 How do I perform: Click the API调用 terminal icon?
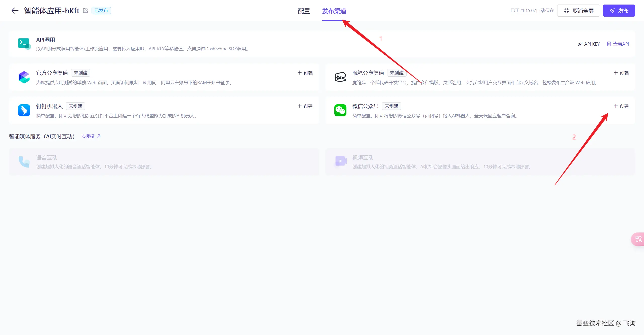(24, 44)
